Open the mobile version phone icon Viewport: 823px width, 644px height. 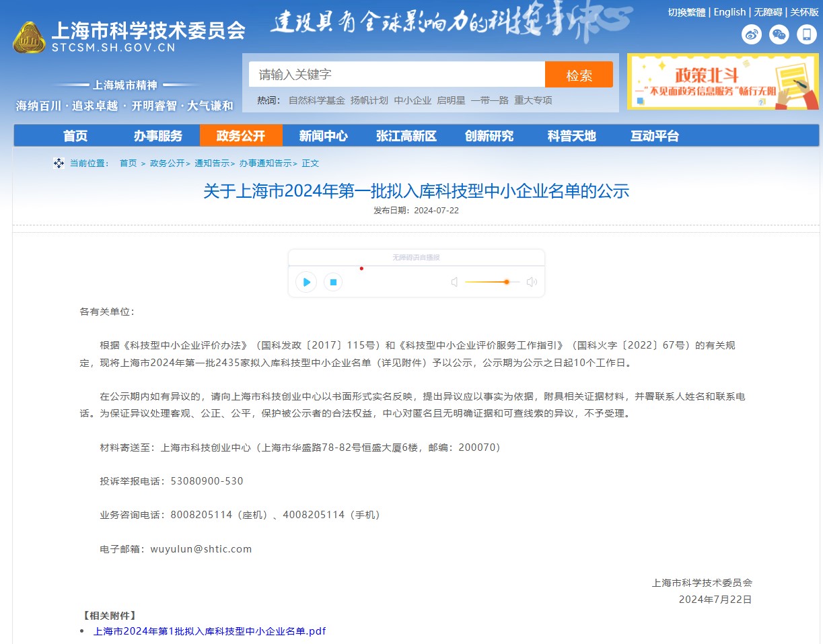[806, 34]
